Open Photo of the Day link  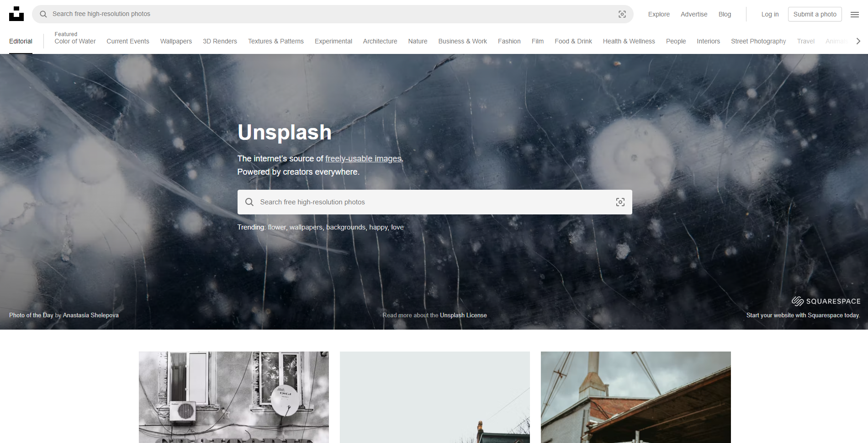coord(31,315)
